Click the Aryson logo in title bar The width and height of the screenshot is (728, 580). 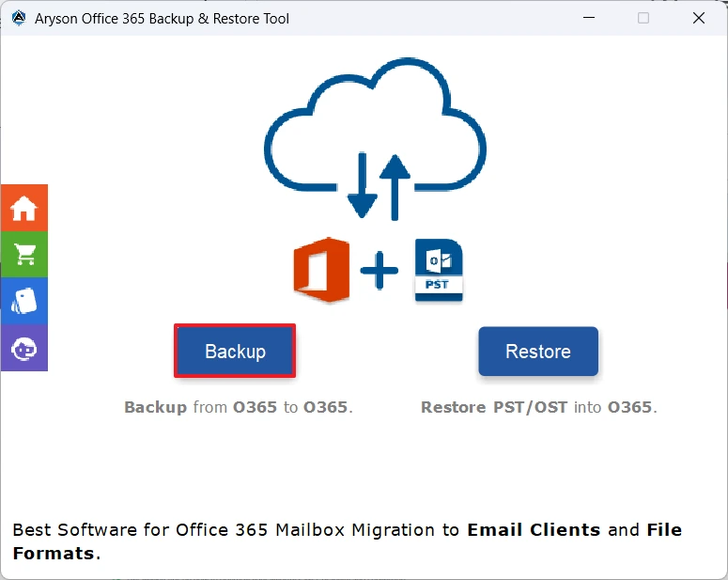tap(19, 18)
